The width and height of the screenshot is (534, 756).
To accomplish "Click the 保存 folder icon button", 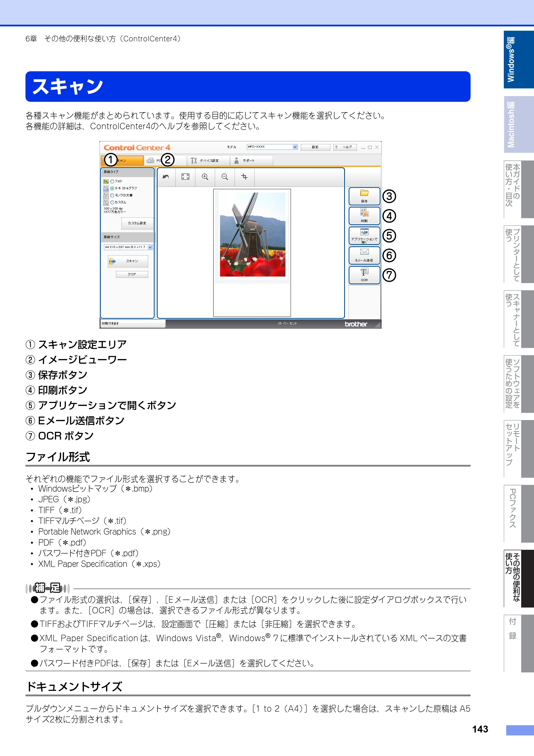I will (x=364, y=196).
